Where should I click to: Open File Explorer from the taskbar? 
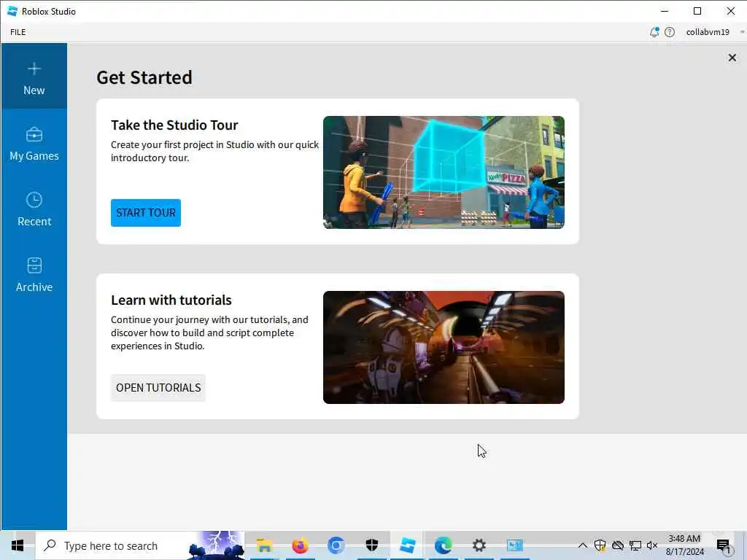click(x=264, y=545)
